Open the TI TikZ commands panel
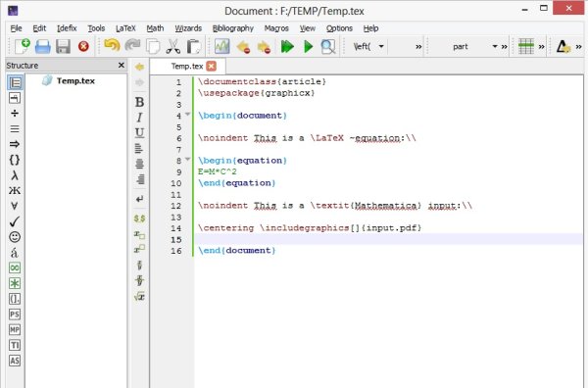 click(15, 345)
